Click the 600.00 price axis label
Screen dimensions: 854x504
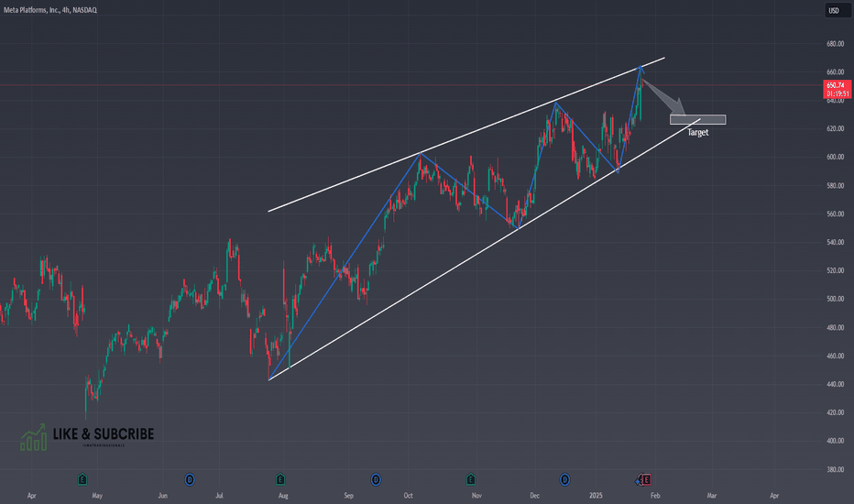pyautogui.click(x=835, y=157)
